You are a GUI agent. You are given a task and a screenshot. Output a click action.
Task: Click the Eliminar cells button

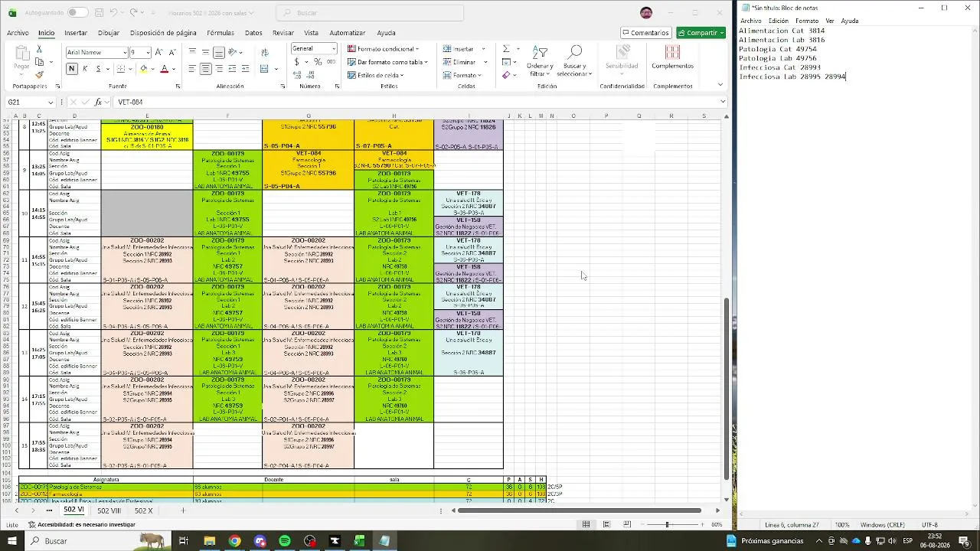coord(463,62)
